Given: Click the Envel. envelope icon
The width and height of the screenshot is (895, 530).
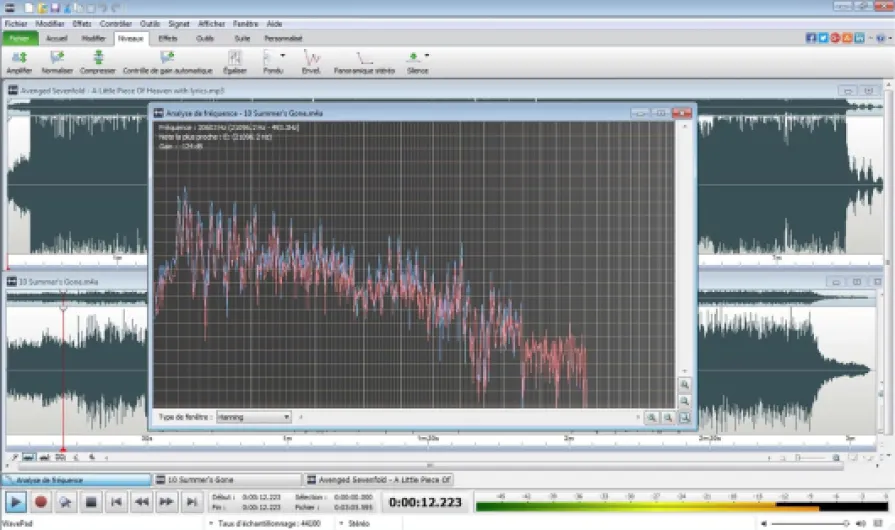Looking at the screenshot, I should click(x=311, y=60).
